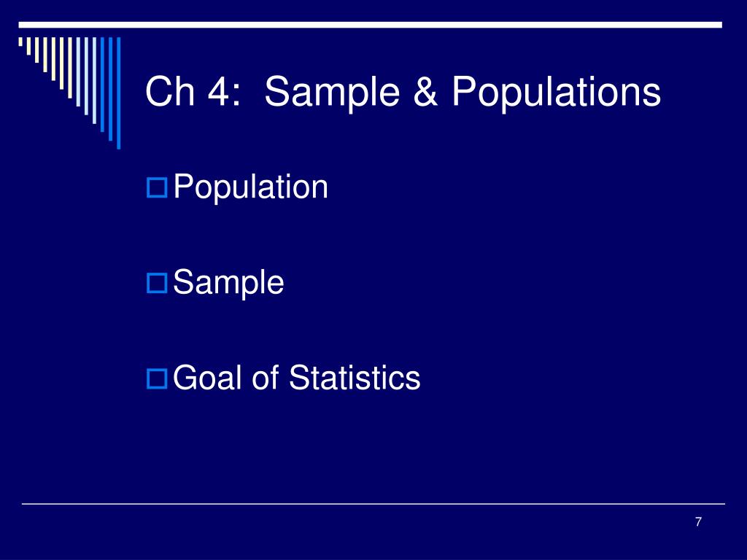
Task: Click the word Statistics in the last bullet
Action: 355,378
